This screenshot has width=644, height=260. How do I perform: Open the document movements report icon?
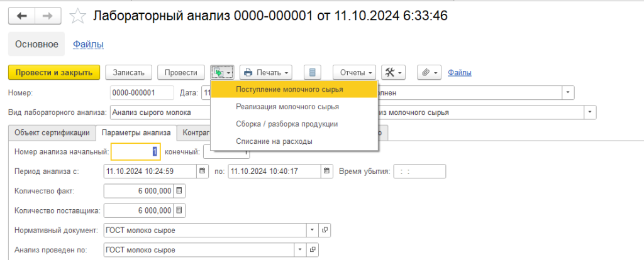click(313, 73)
